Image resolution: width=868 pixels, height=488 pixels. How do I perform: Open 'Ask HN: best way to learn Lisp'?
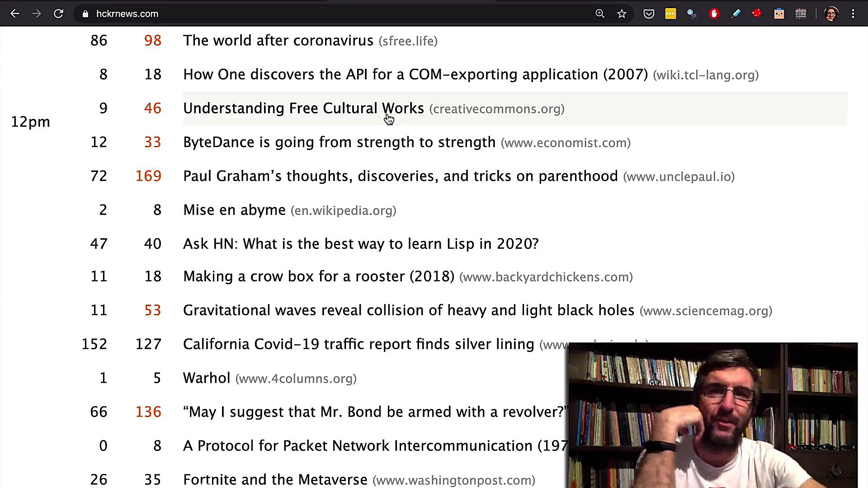point(360,244)
